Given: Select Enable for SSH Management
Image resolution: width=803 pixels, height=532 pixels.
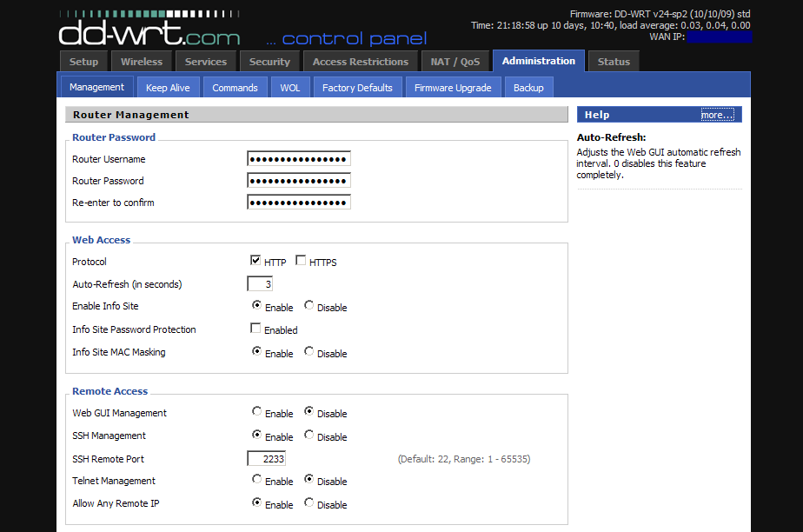Looking at the screenshot, I should pyautogui.click(x=256, y=435).
